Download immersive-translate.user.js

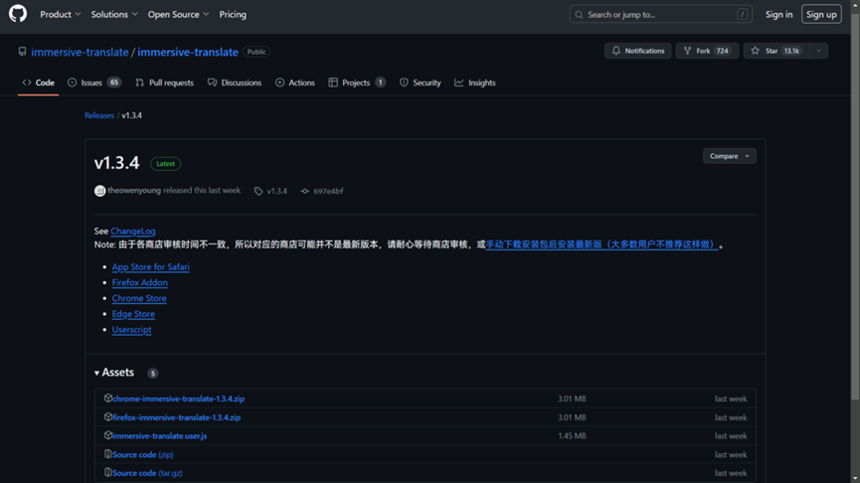point(160,436)
